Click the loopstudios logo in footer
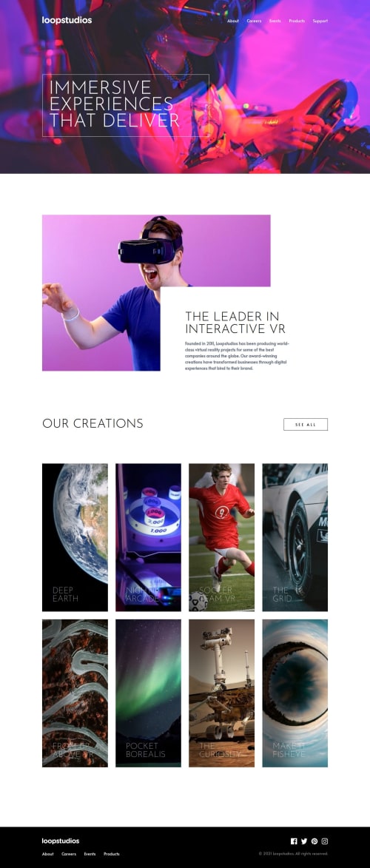 (61, 841)
